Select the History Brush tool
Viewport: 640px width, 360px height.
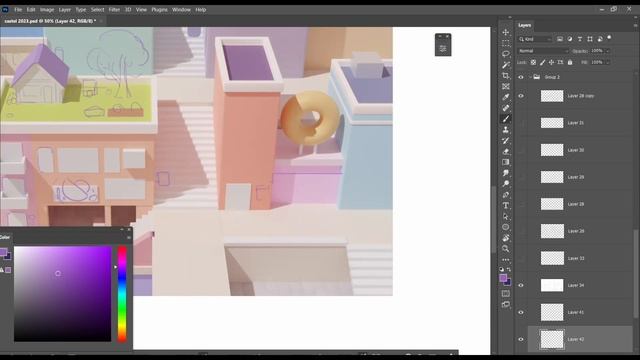click(x=506, y=140)
